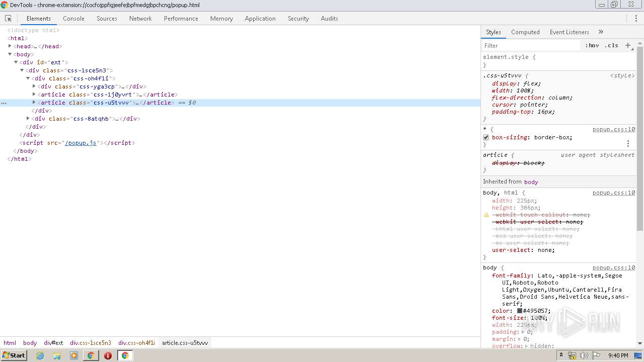644x362 pixels.
Task: Uncheck the box-sizing property checkbox
Action: coord(486,137)
